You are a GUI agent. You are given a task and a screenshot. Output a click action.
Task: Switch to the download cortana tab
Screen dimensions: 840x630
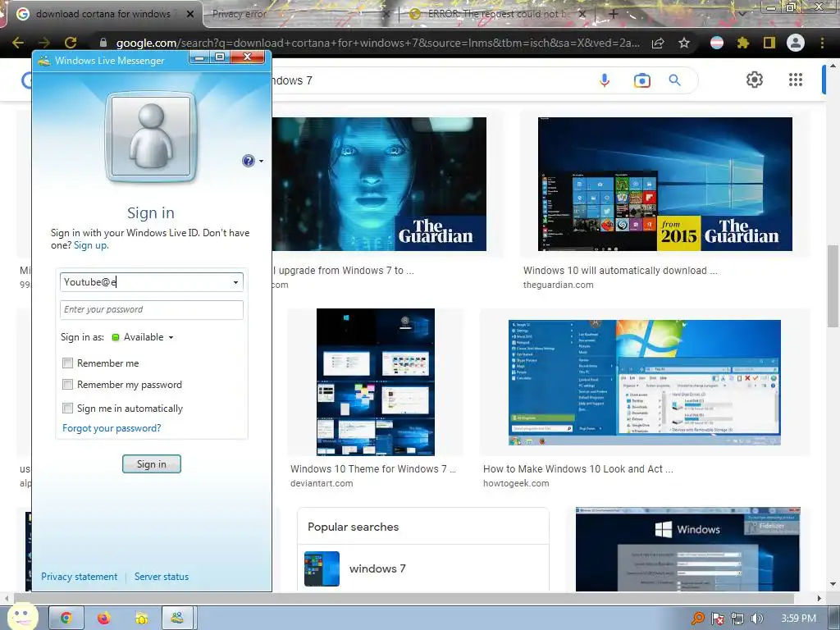click(103, 14)
